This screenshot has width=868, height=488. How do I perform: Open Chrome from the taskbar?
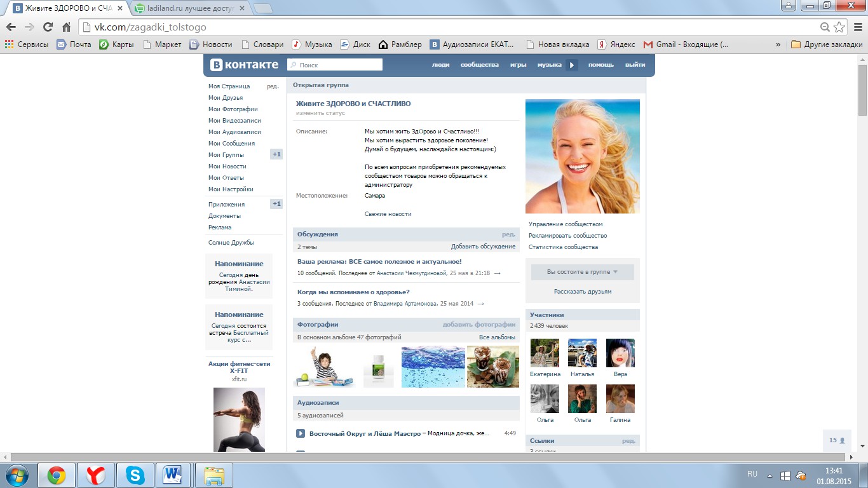57,475
